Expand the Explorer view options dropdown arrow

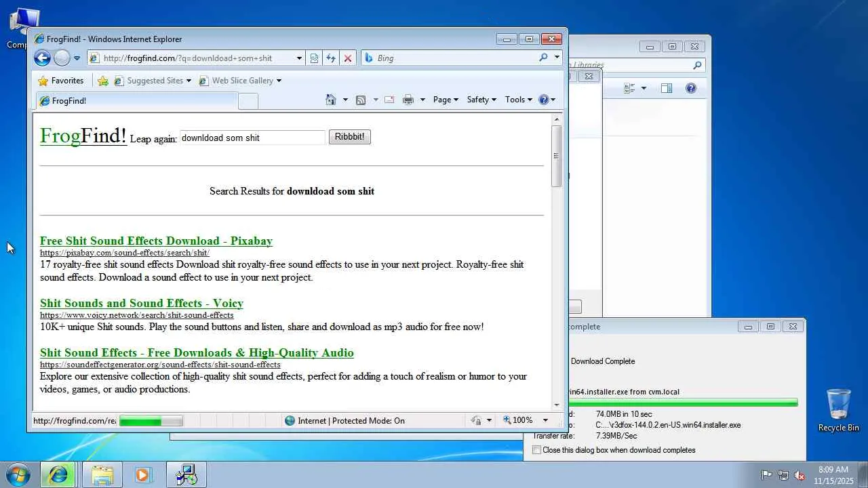click(x=644, y=88)
